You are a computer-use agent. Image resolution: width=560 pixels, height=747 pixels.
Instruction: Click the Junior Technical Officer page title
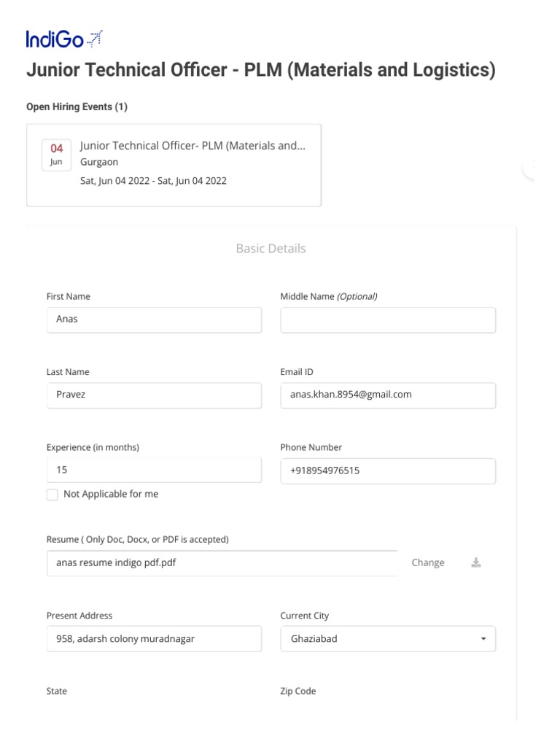pos(261,70)
